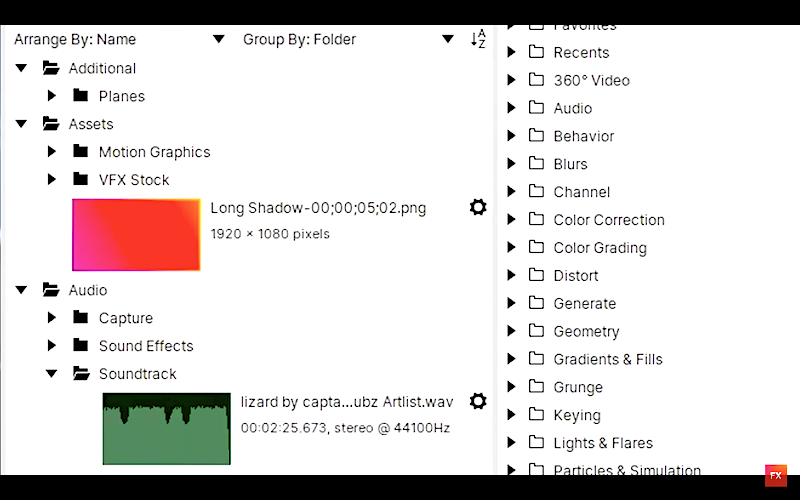Screen dimensions: 800x500
Task: Click the Distort folder icon
Action: (x=536, y=274)
